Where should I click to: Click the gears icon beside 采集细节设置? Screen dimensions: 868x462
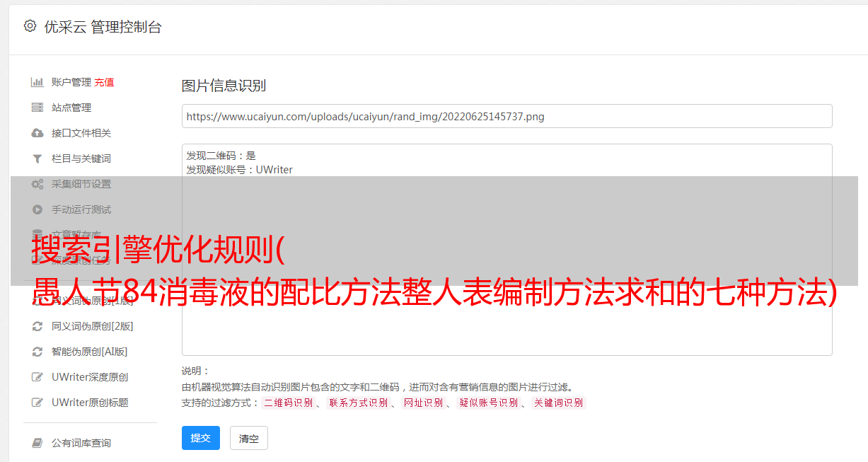(37, 184)
